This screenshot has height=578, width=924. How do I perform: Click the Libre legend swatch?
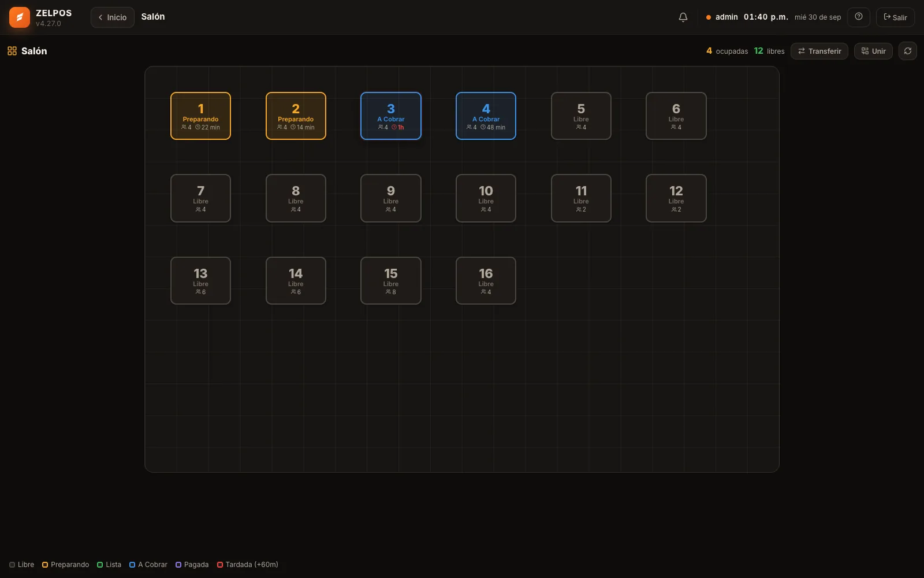tap(12, 565)
